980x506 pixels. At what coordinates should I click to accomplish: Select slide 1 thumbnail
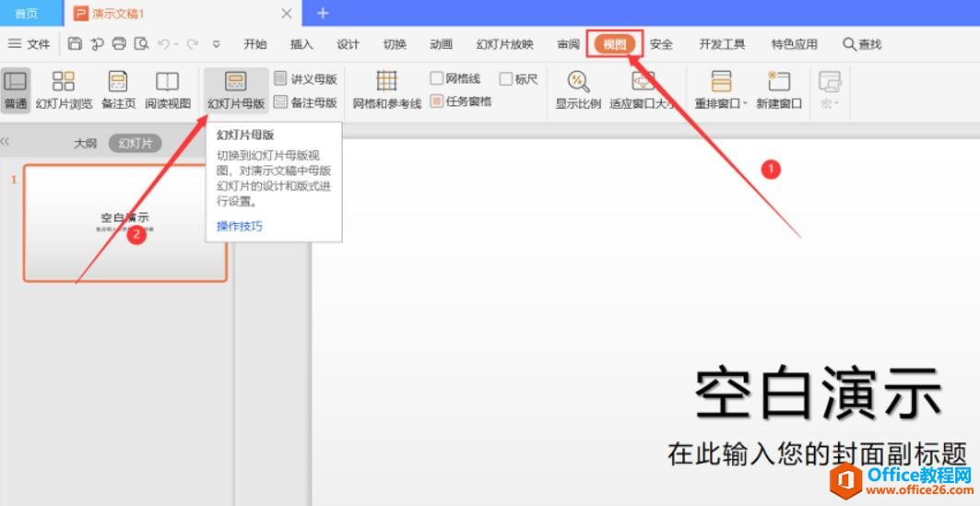tap(125, 223)
